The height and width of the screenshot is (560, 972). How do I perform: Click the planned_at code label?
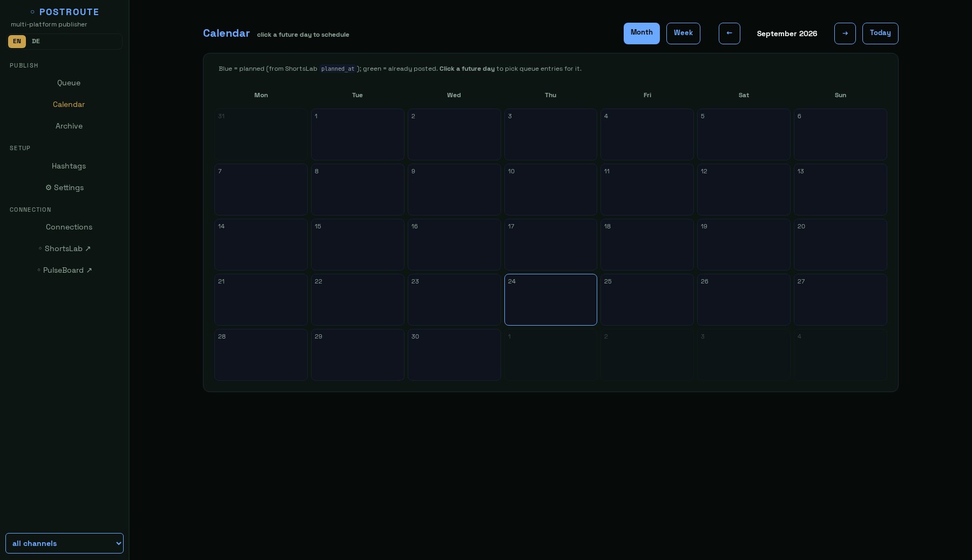338,69
